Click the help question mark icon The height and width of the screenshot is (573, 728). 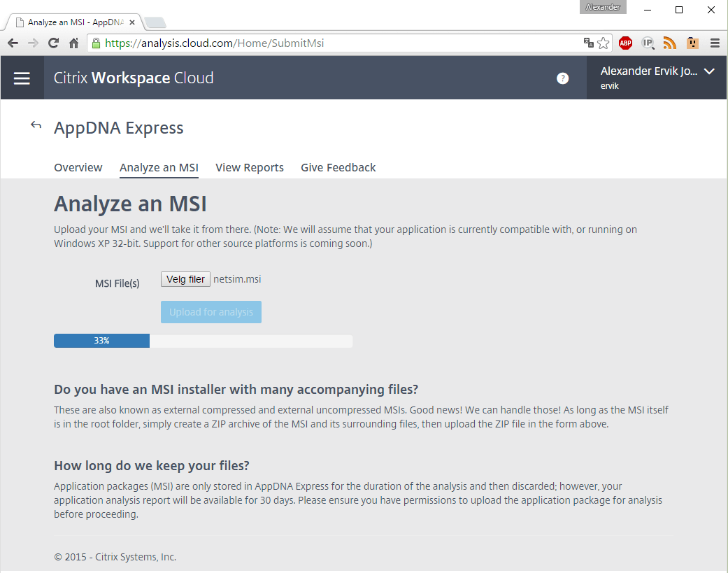[x=562, y=78]
